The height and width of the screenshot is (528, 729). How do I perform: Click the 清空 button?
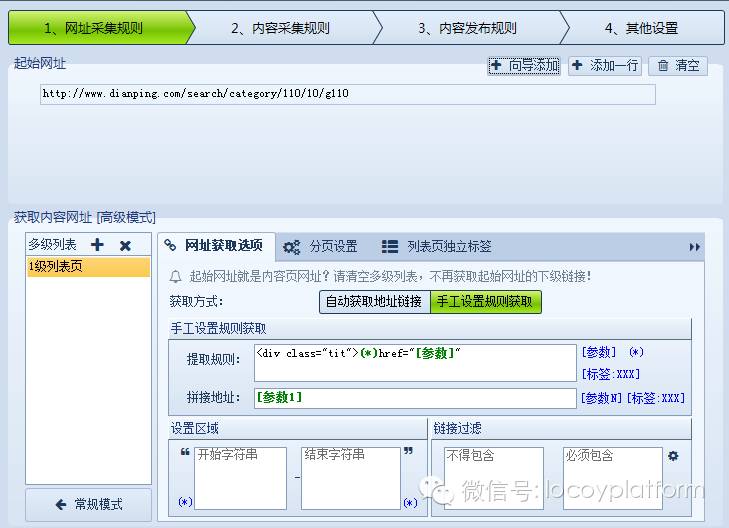(x=678, y=66)
